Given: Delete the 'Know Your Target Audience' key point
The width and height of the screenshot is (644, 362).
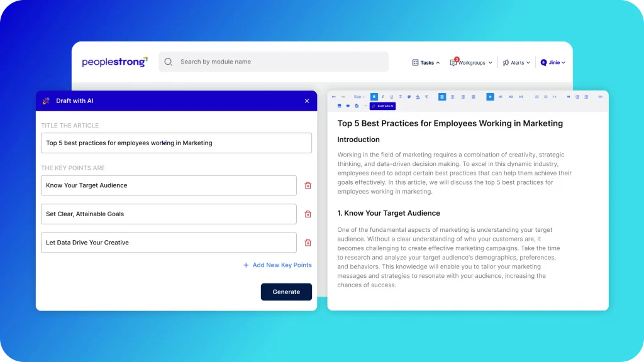Looking at the screenshot, I should (308, 185).
